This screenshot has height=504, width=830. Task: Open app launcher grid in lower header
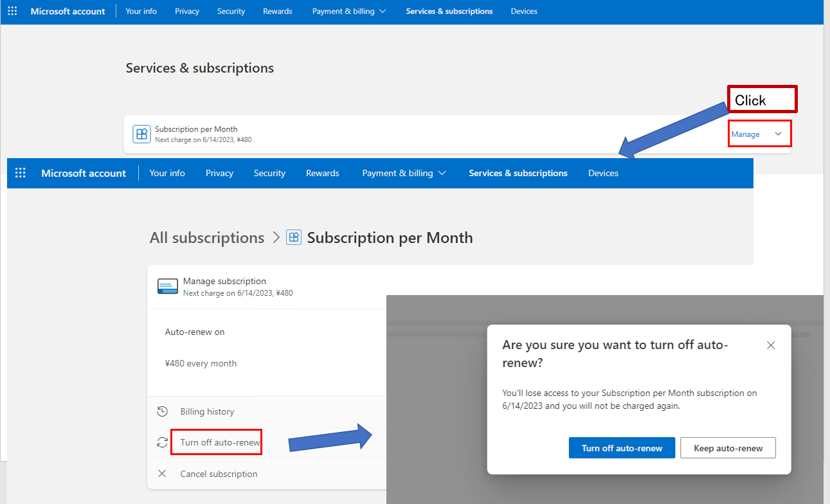21,173
